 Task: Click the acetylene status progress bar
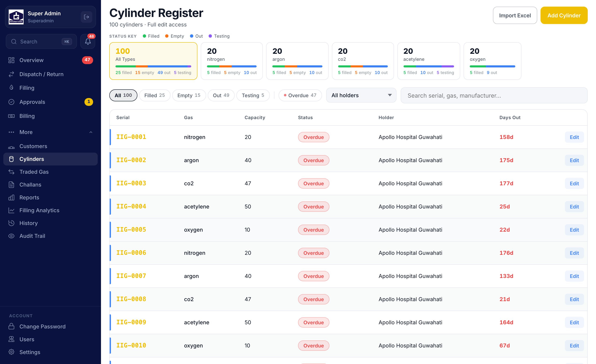pos(429,66)
